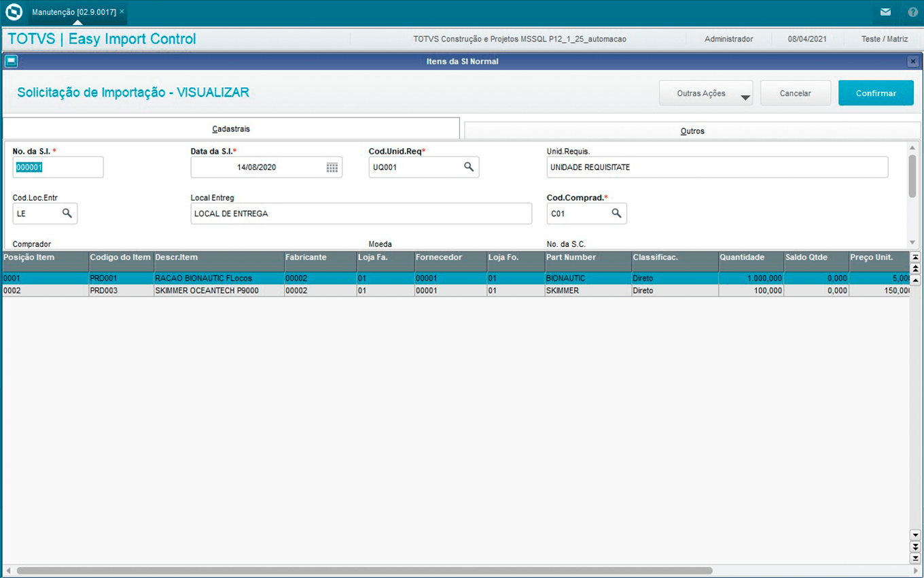Click the TOTVS logo icon
This screenshot has width=924, height=578.
tap(14, 12)
